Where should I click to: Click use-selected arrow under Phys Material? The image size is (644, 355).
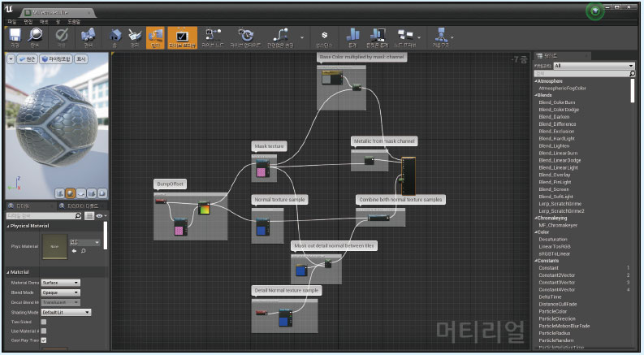click(75, 251)
